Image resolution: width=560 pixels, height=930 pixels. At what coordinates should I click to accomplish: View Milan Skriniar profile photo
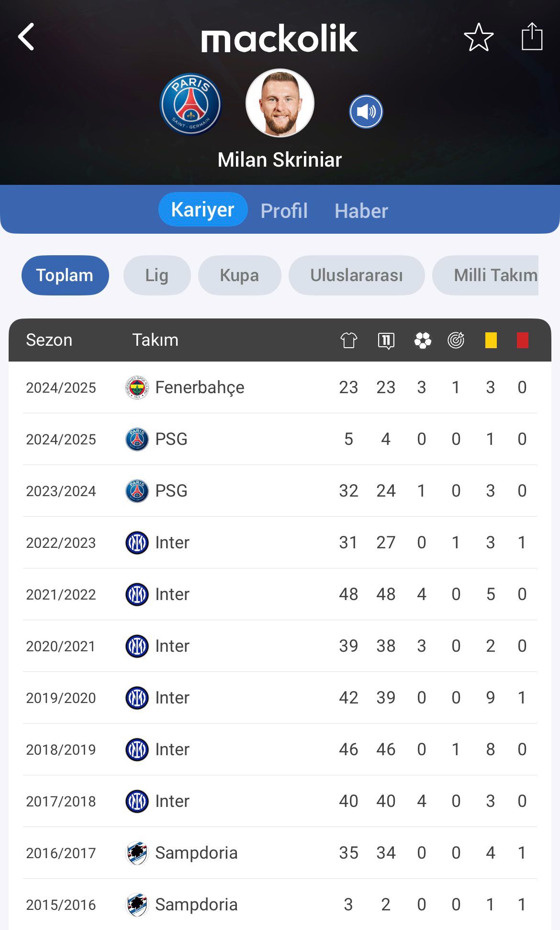click(280, 103)
